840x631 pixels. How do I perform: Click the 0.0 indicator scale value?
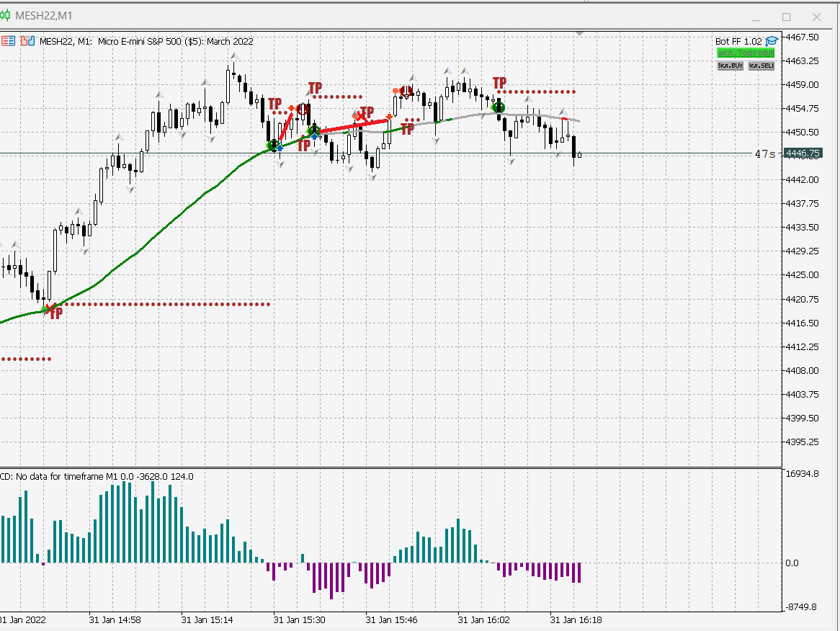point(792,563)
